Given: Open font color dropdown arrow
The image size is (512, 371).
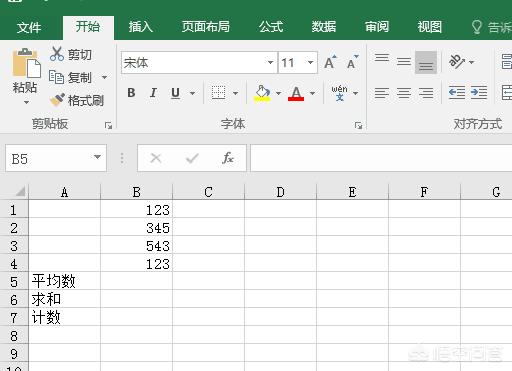Looking at the screenshot, I should click(x=312, y=93).
